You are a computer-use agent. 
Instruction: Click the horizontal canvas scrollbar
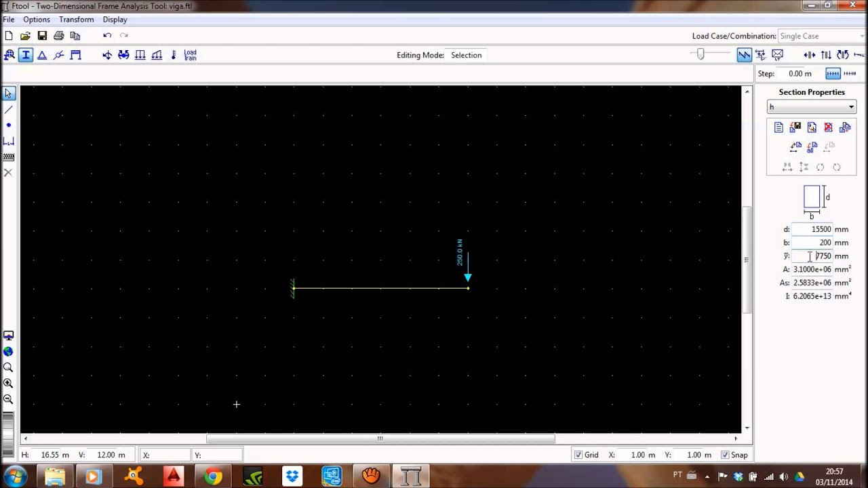tap(380, 439)
